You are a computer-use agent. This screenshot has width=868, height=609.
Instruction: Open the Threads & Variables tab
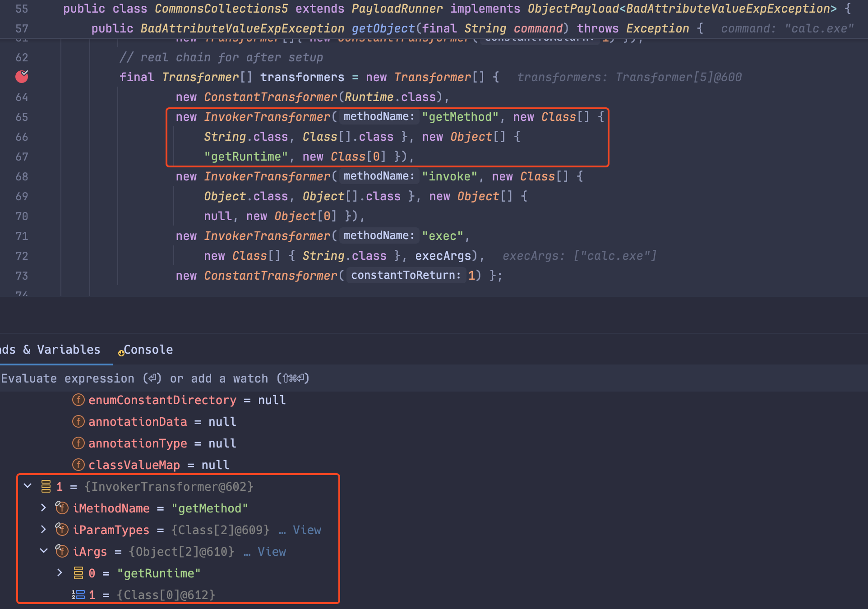tap(50, 349)
